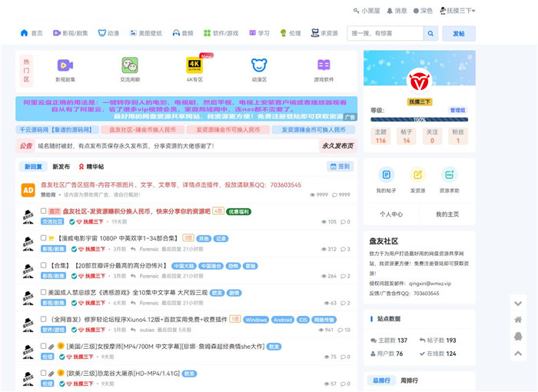538x392 pixels.
Task: Click the 资源求助 icon
Action: 449,174
